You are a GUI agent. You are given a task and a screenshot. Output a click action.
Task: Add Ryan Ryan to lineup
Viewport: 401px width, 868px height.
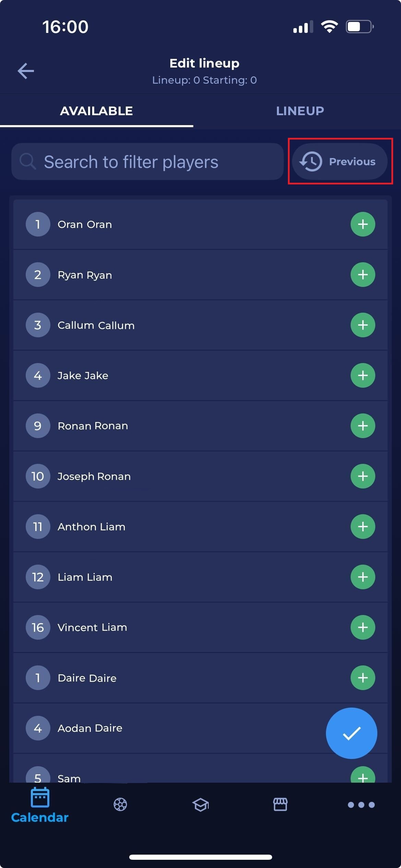(x=363, y=275)
